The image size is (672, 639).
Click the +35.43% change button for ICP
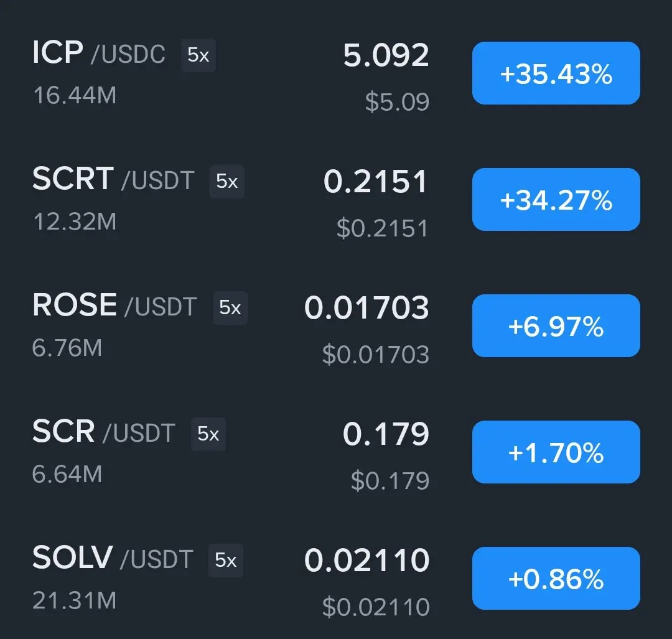click(556, 73)
